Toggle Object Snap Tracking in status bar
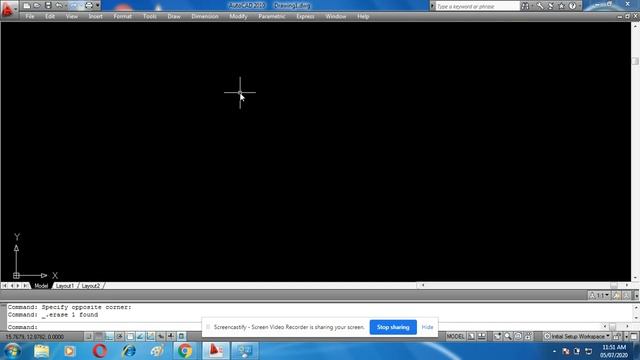Screen dimensions: 640x360 point(140,336)
